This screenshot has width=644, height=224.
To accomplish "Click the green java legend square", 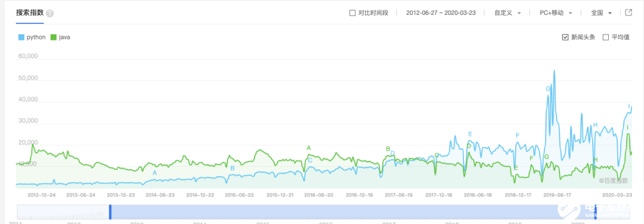I will (54, 38).
